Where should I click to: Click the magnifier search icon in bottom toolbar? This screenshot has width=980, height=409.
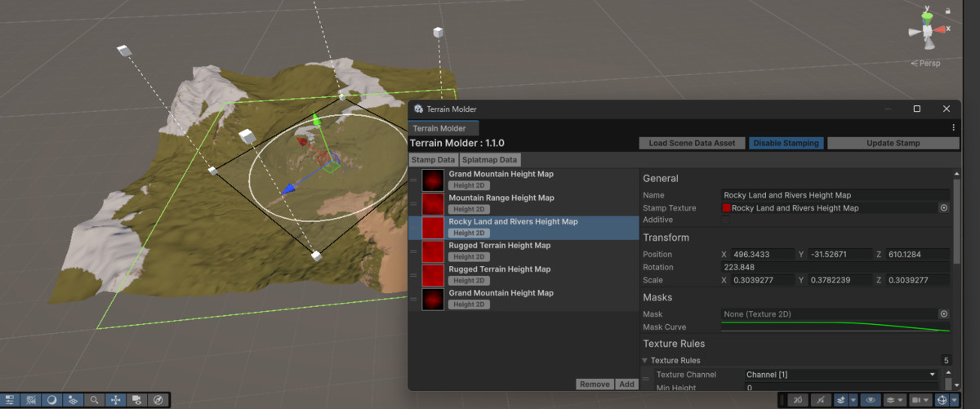[x=95, y=400]
